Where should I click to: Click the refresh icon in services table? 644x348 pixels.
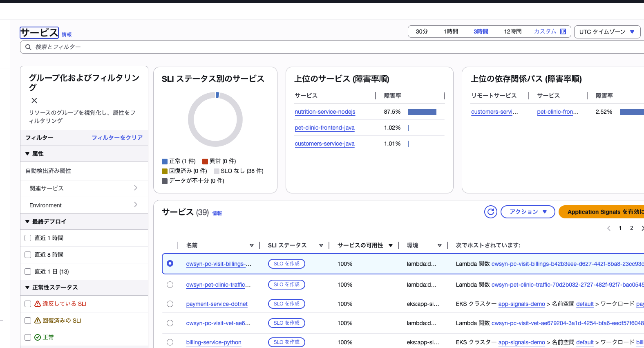click(491, 212)
